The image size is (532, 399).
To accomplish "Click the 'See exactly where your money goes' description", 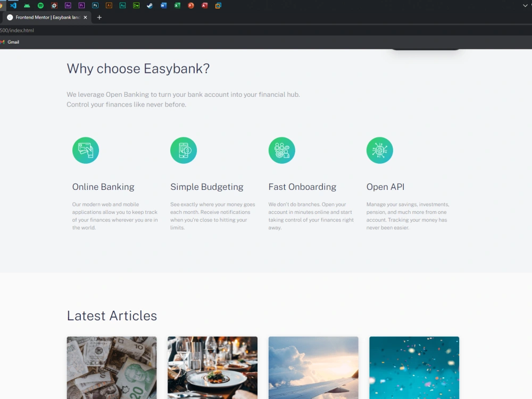I will pyautogui.click(x=212, y=216).
